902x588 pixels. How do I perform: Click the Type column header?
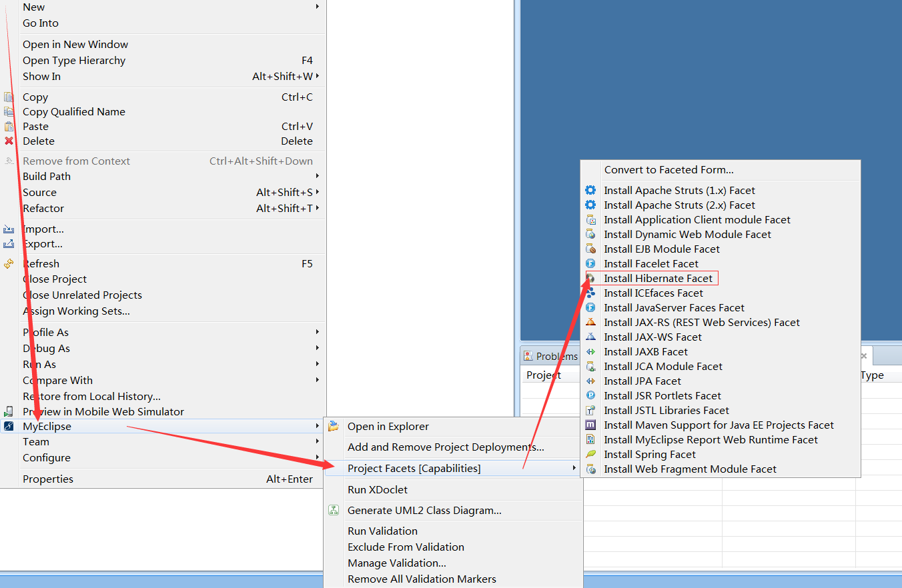[x=872, y=375]
